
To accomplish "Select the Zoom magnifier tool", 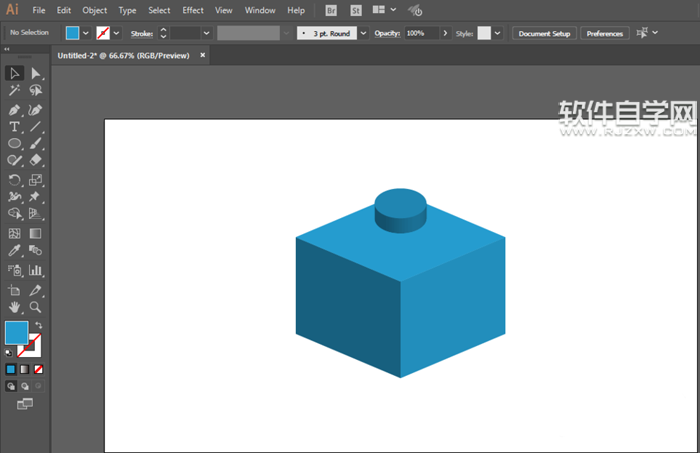I will (36, 307).
